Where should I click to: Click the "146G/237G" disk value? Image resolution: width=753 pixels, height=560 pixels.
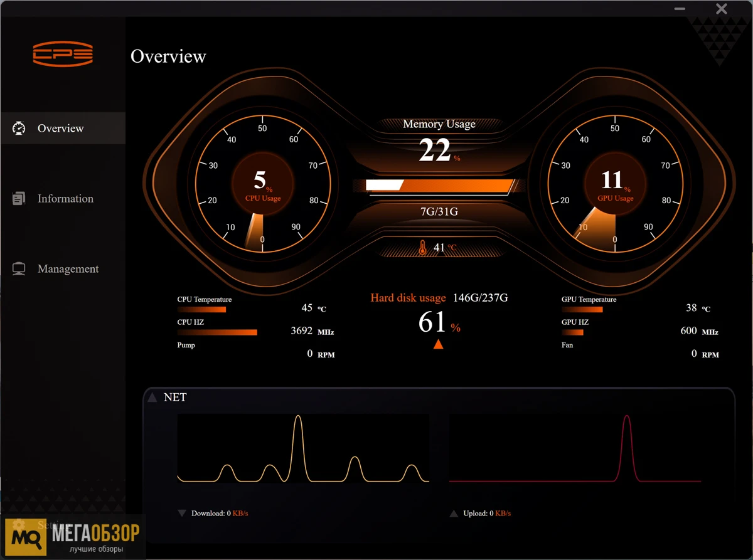481,298
